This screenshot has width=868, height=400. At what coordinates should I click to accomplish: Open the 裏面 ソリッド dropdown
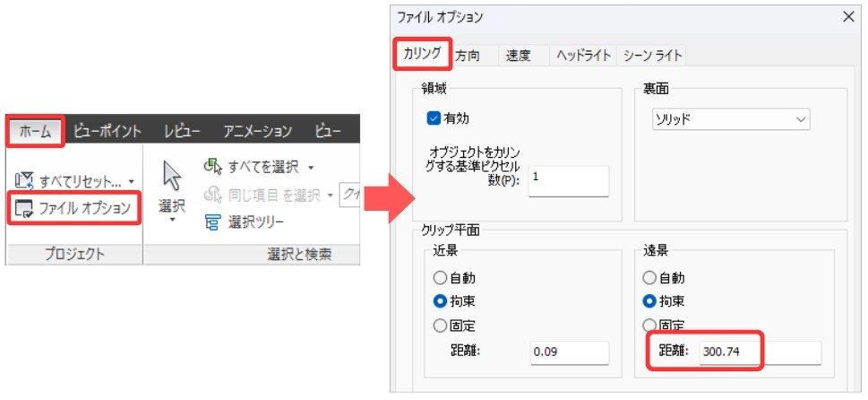pyautogui.click(x=731, y=119)
